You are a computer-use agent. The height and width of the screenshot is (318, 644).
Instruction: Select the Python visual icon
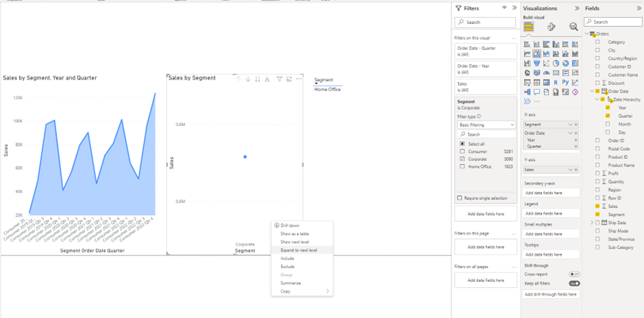coord(565,82)
